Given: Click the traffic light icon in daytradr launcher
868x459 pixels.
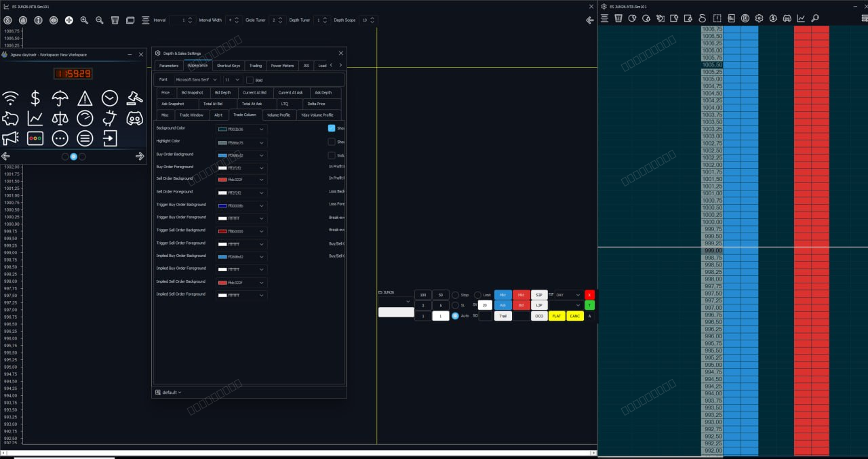Looking at the screenshot, I should [35, 138].
